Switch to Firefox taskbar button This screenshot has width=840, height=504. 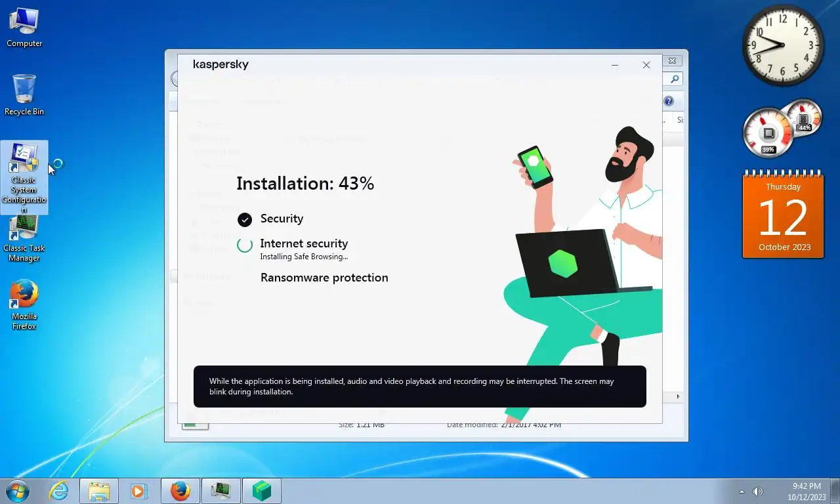coord(180,491)
